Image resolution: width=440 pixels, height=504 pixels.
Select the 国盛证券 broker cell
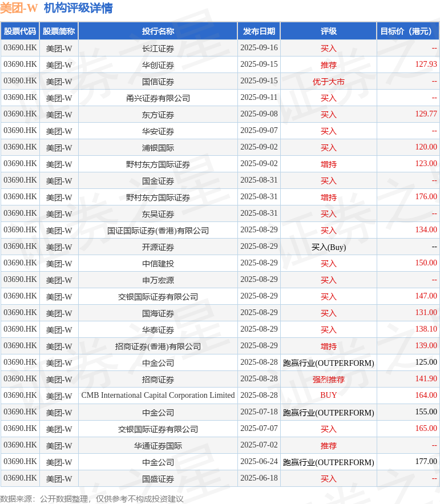tap(158, 479)
